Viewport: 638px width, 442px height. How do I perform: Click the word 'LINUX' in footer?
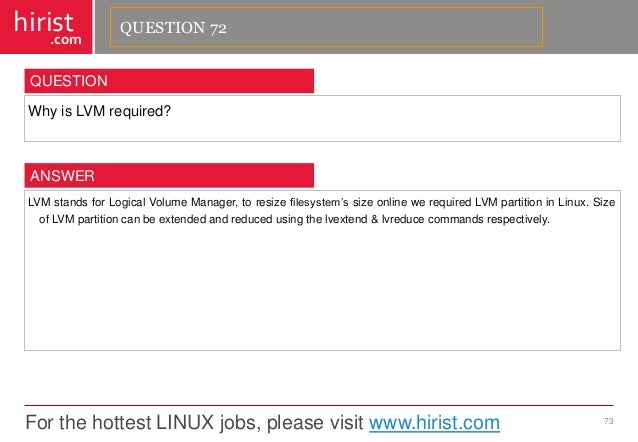pos(185,422)
